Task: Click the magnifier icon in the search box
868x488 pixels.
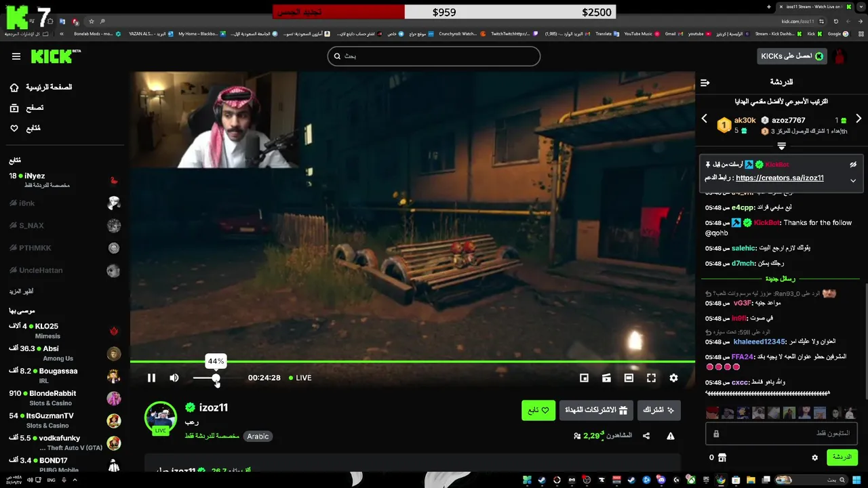Action: tap(337, 56)
